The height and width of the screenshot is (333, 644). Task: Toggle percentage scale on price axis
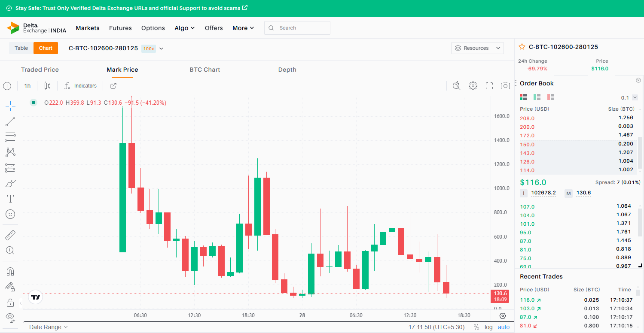tap(476, 327)
